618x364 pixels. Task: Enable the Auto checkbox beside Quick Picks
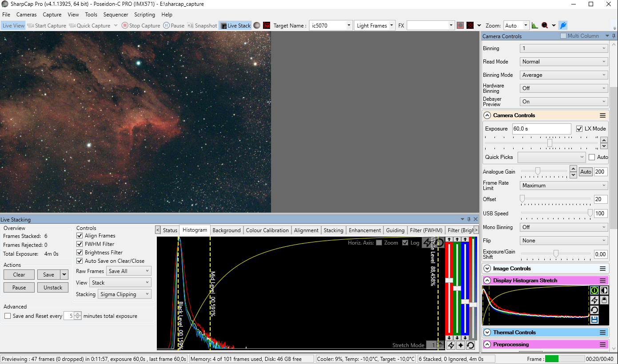(592, 157)
